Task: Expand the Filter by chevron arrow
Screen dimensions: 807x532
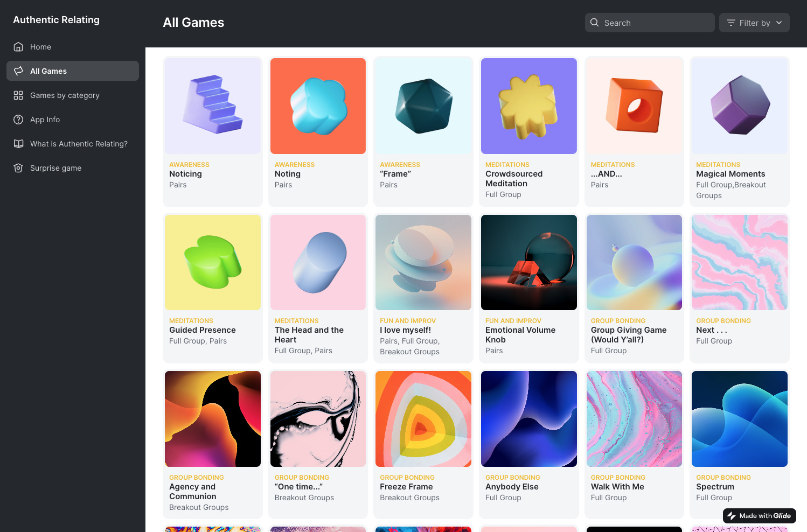Action: [779, 23]
